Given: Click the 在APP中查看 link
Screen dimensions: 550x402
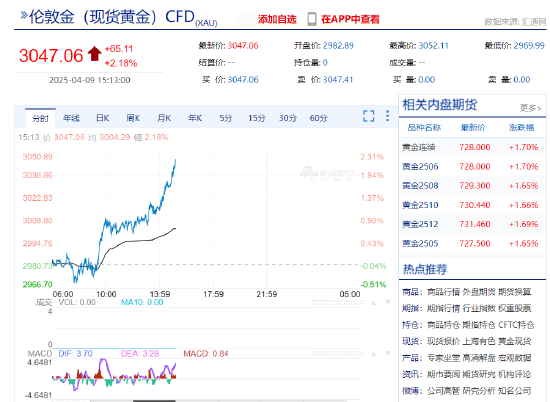Looking at the screenshot, I should (350, 19).
